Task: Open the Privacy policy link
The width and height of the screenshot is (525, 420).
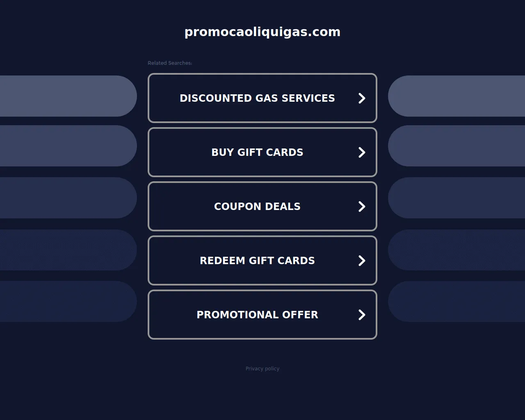Action: point(262,369)
